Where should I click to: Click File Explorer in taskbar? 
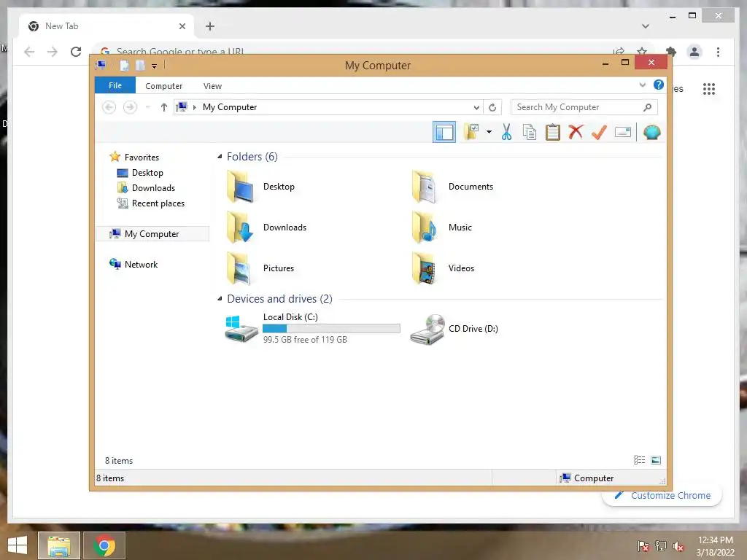click(58, 545)
